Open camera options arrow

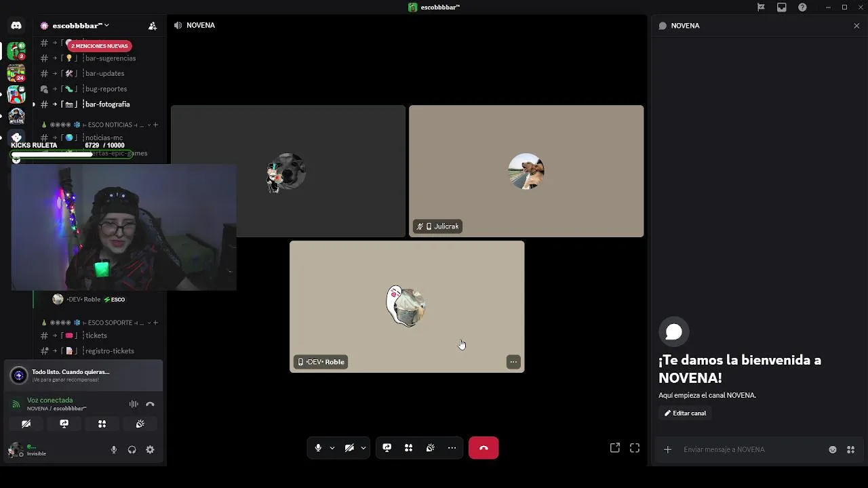[363, 448]
